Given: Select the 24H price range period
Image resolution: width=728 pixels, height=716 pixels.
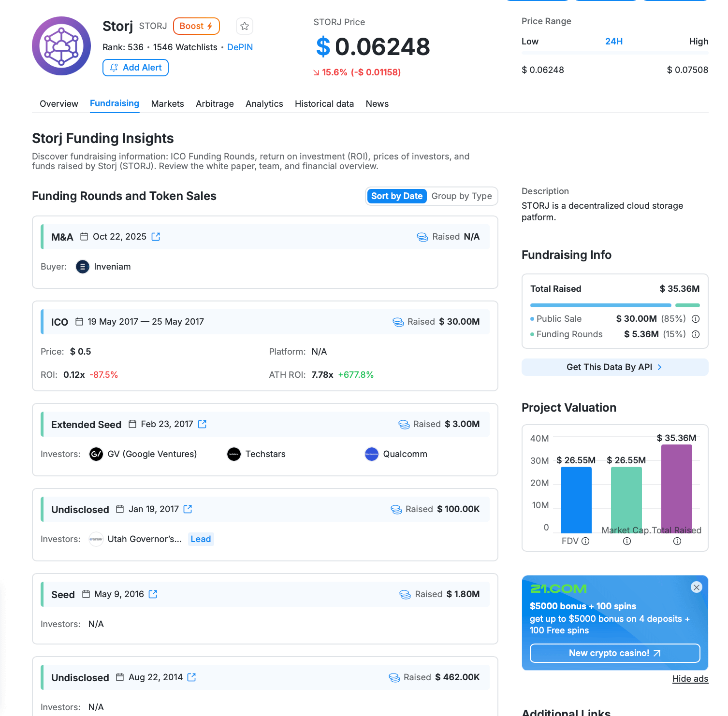Looking at the screenshot, I should (x=614, y=42).
